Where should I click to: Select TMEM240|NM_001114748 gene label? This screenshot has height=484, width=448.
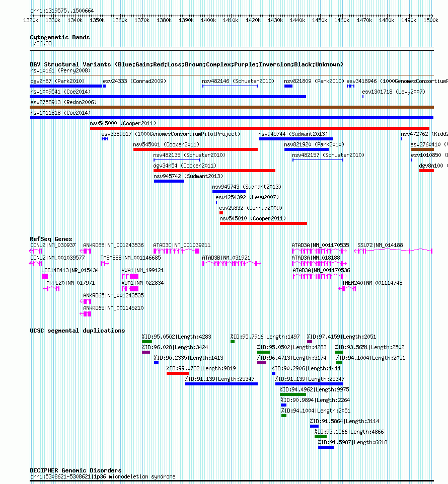pos(372,283)
